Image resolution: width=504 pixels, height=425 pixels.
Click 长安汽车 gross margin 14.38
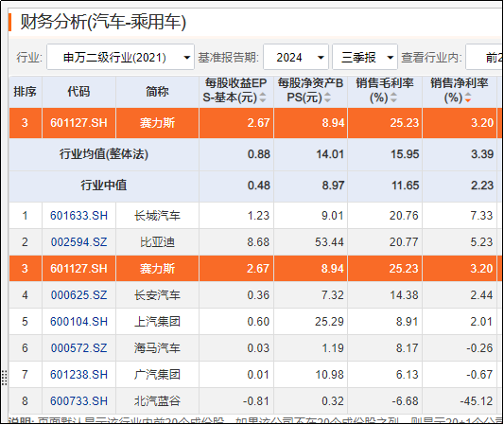(x=404, y=295)
